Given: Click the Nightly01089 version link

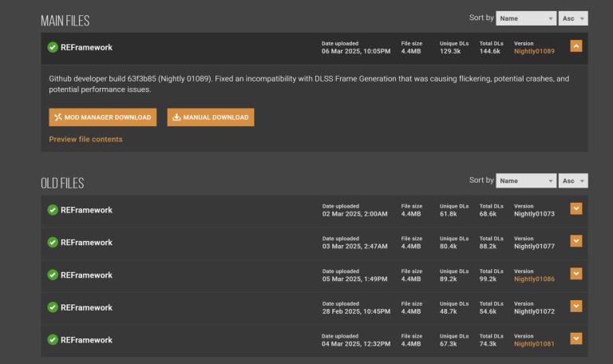Looking at the screenshot, I should [534, 51].
